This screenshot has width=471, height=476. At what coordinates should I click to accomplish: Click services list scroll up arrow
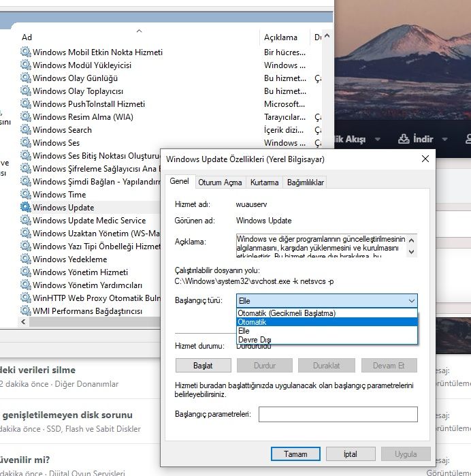click(x=327, y=36)
